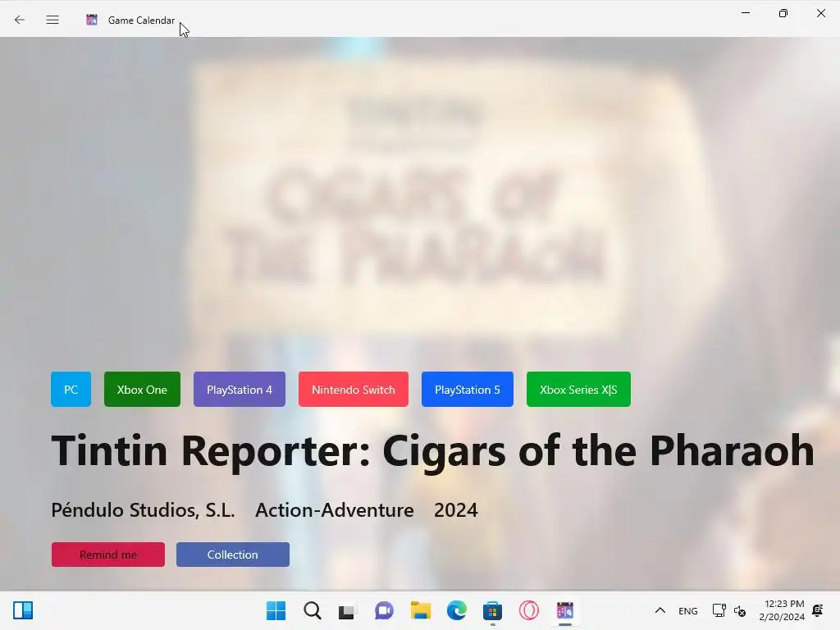Viewport: 840px width, 630px height.
Task: Open Windows Search from the taskbar
Action: pos(313,610)
